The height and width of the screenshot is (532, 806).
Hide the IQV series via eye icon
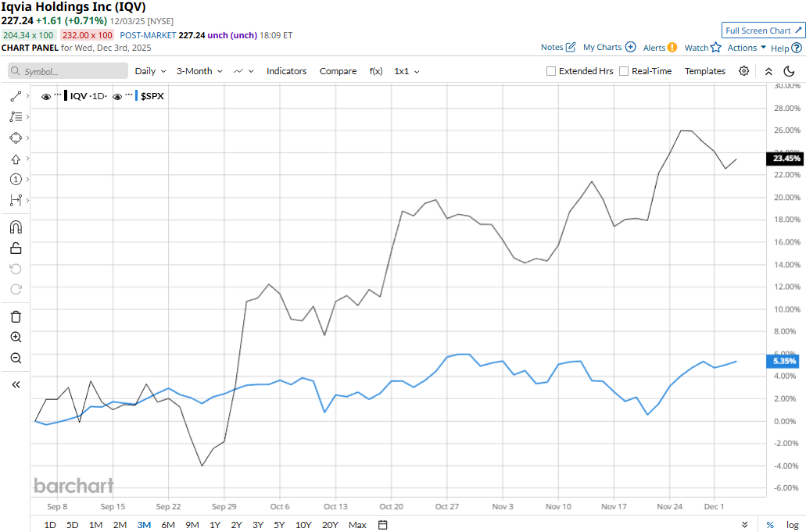click(46, 97)
